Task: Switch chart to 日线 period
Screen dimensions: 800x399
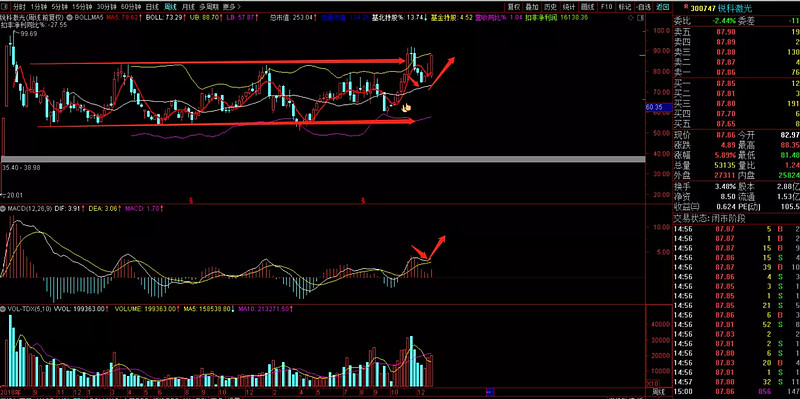Action: click(152, 7)
